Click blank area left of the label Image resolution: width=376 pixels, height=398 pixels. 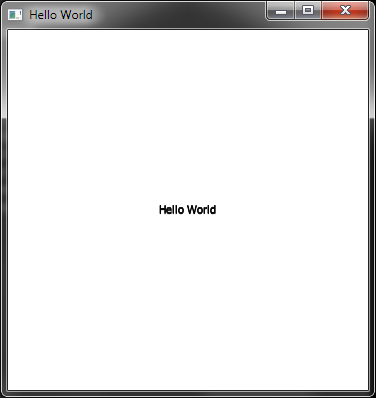click(83, 210)
